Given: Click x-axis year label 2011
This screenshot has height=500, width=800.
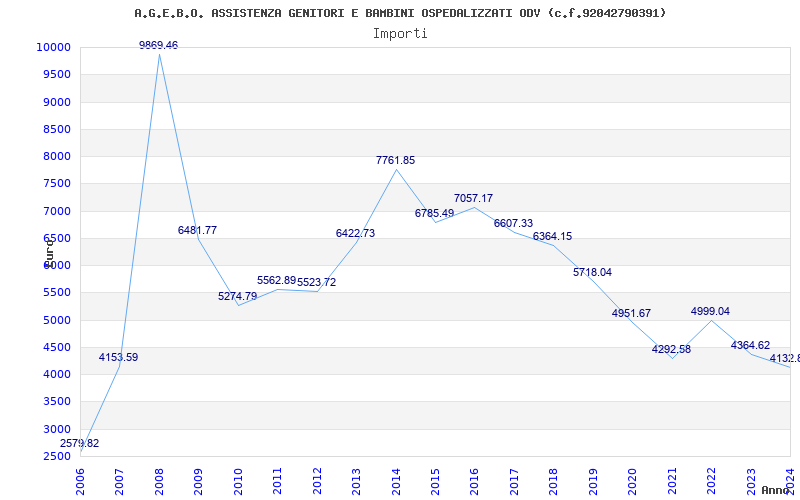Looking at the screenshot, I should pos(277,482).
